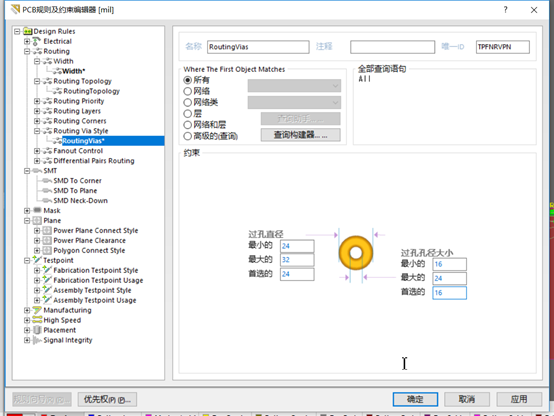554x416 pixels.
Task: Expand the Electrical tree node
Action: tap(27, 41)
